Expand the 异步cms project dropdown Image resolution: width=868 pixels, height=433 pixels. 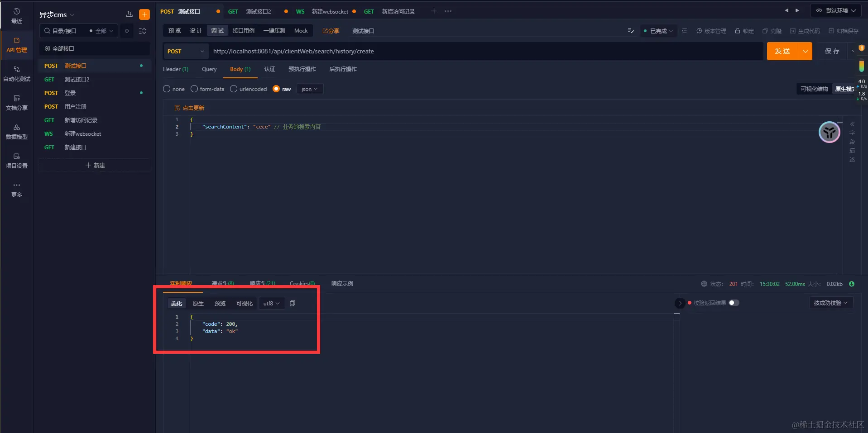57,14
